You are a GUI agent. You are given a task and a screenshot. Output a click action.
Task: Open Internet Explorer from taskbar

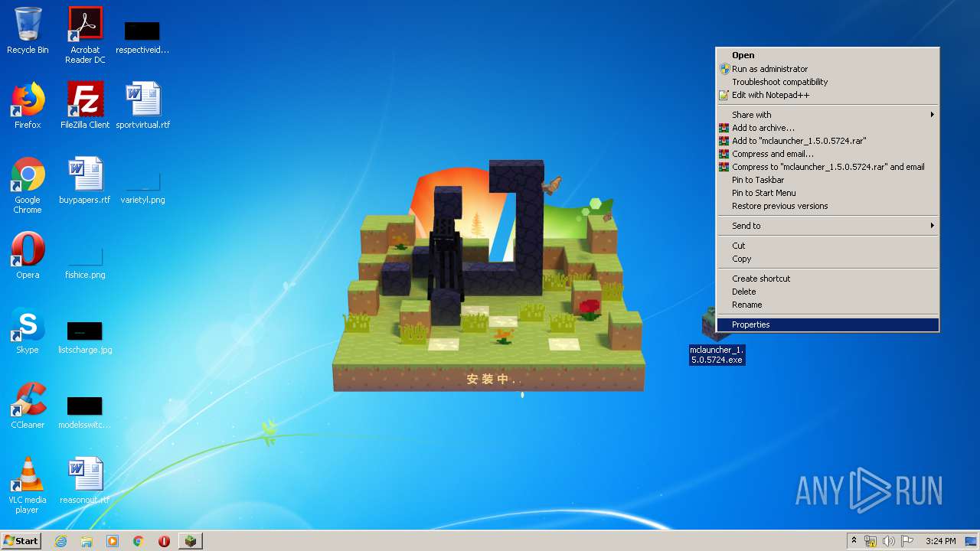pyautogui.click(x=60, y=541)
